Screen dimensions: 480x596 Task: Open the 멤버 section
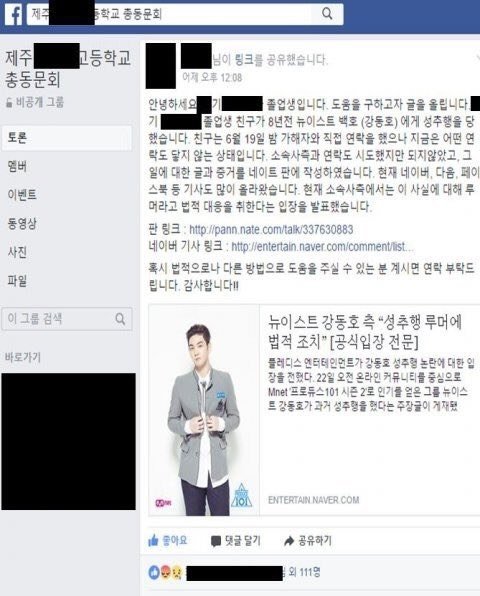tap(17, 166)
